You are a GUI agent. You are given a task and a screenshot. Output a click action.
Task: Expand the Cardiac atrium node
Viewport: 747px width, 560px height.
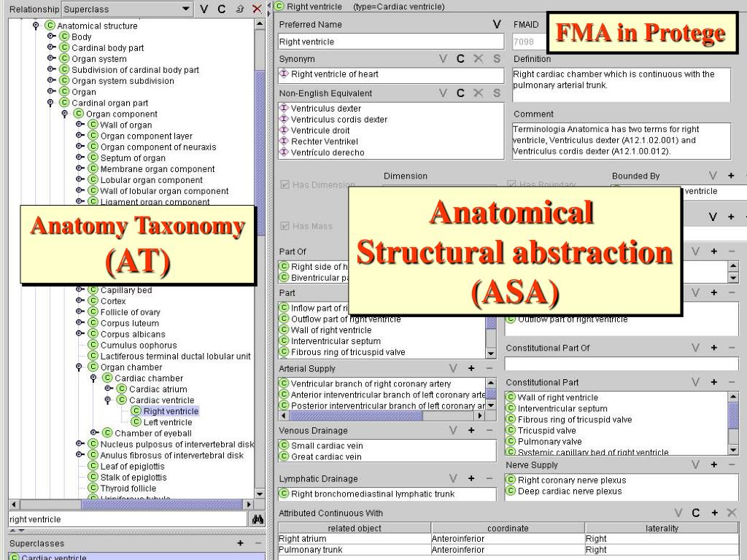click(109, 389)
